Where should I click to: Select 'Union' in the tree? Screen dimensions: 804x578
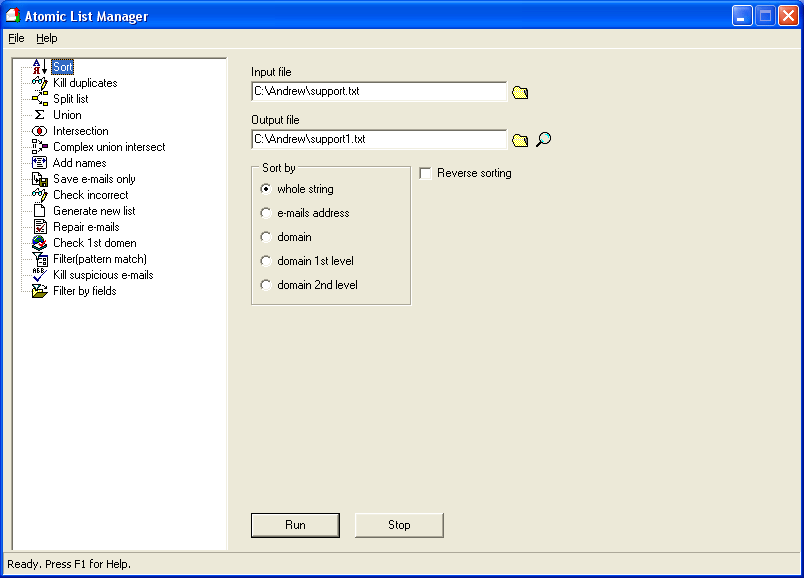67,115
